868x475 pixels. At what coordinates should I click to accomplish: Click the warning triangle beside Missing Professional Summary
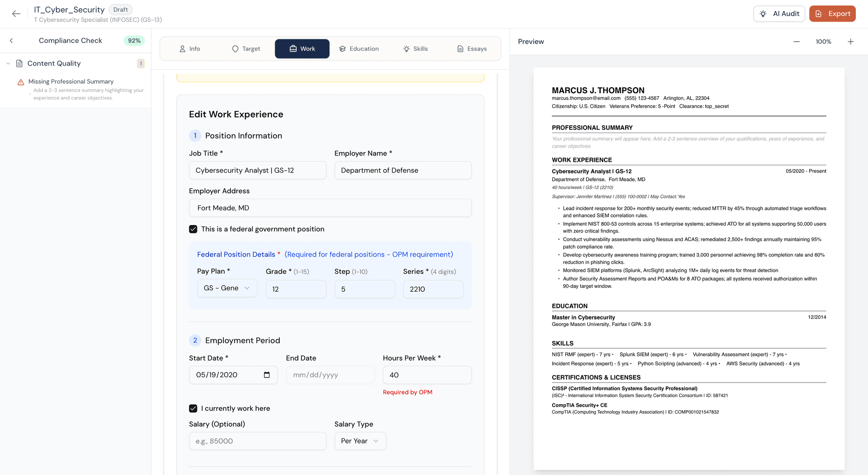[x=21, y=81]
